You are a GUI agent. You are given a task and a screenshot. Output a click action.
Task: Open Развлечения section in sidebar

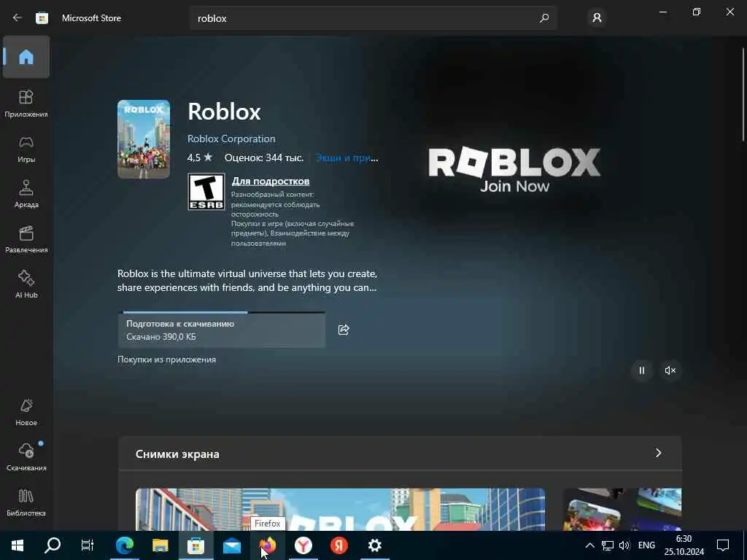pyautogui.click(x=26, y=239)
